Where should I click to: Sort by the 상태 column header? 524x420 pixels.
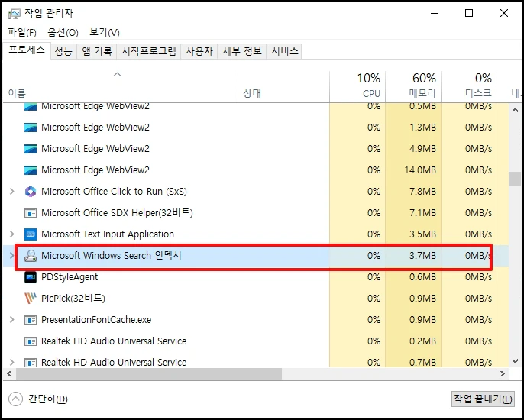pos(284,87)
